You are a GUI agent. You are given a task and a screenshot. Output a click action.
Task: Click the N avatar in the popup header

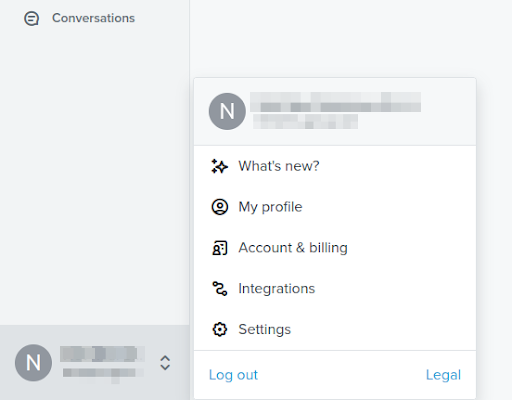(x=227, y=111)
